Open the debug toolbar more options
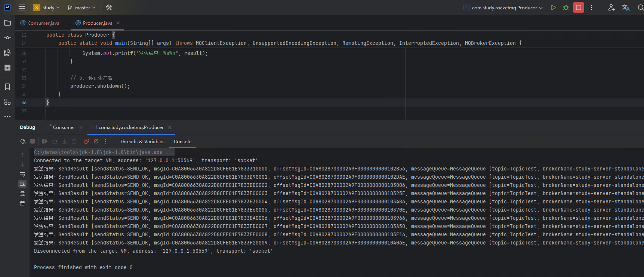The width and height of the screenshot is (644, 277). pyautogui.click(x=106, y=141)
